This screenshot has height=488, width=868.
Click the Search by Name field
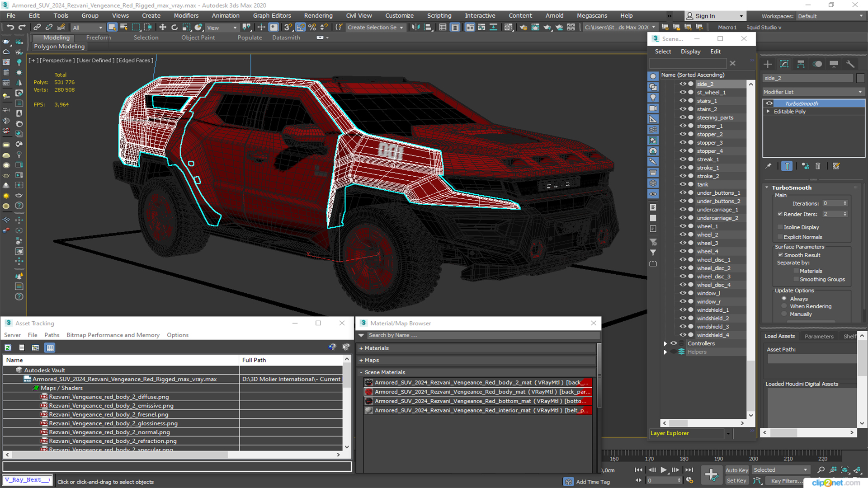[483, 335]
